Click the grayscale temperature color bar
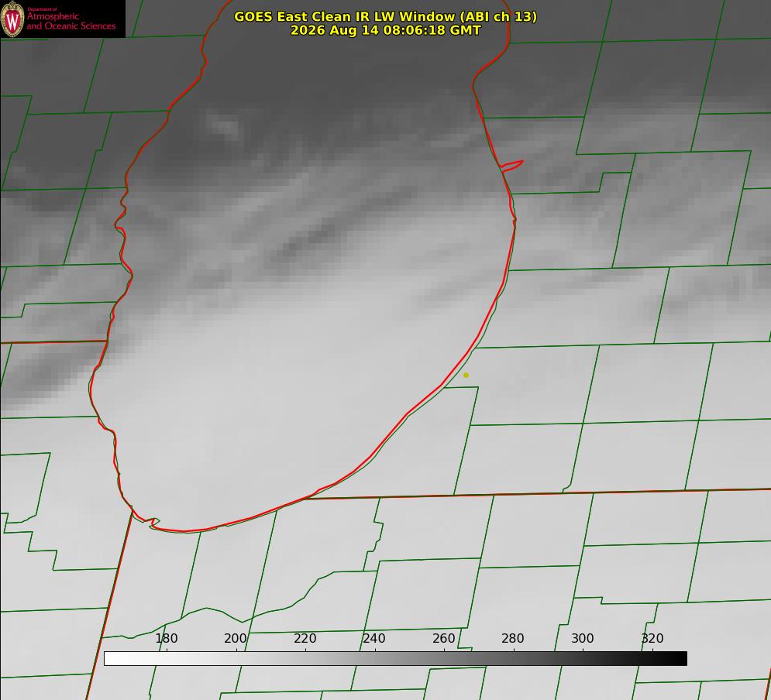The height and width of the screenshot is (700, 771). coord(395,658)
